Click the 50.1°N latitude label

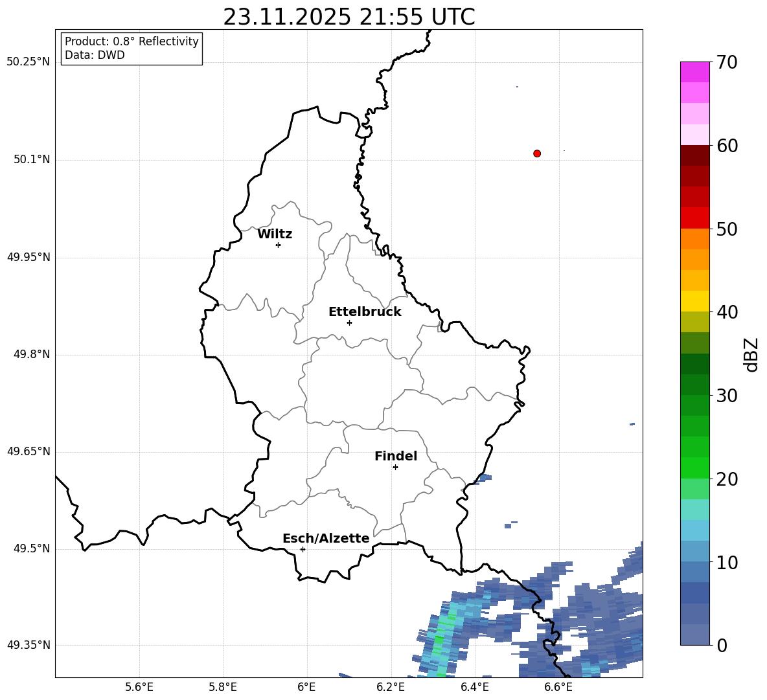coord(32,160)
